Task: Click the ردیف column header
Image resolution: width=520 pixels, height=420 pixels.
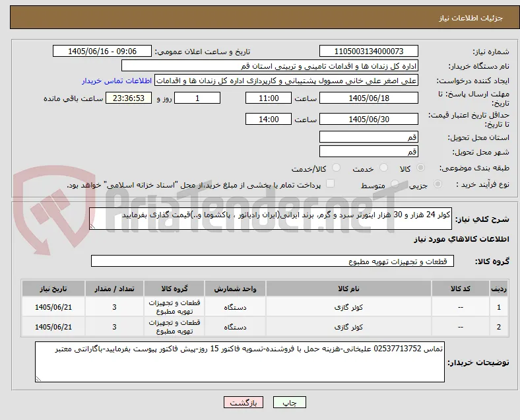Action: (498, 289)
